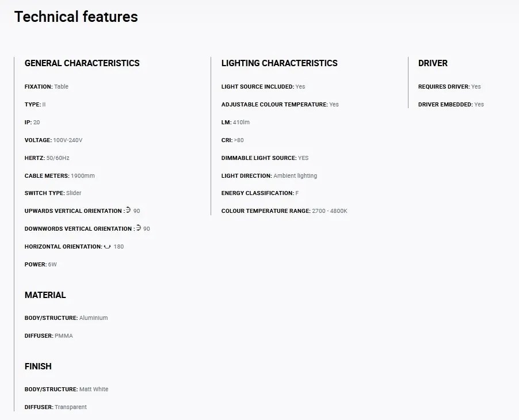Click the Material section heading
The width and height of the screenshot is (519, 420).
45,295
